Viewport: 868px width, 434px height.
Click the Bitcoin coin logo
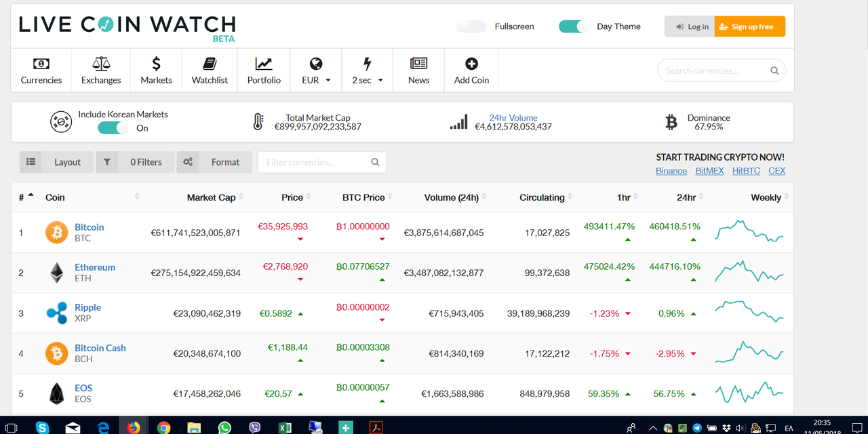click(56, 233)
